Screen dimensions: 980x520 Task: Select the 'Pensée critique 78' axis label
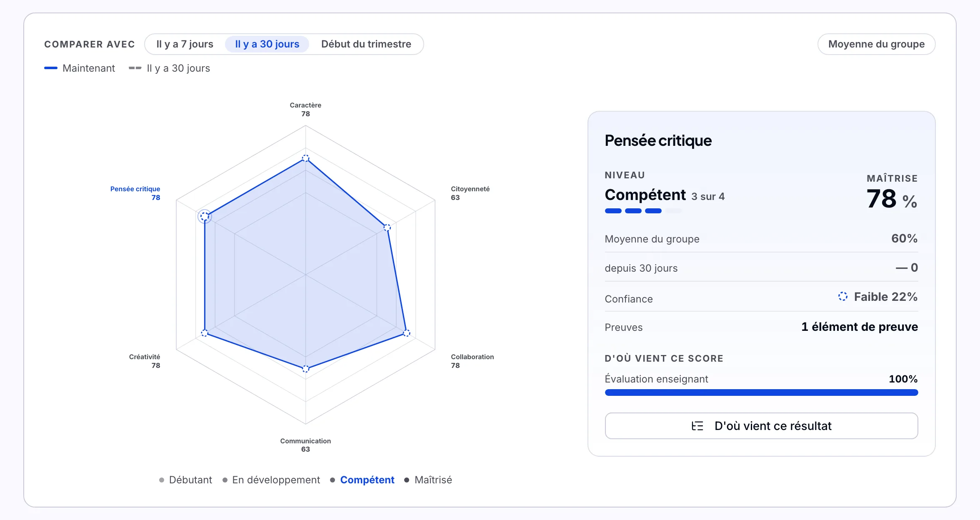[x=135, y=193]
